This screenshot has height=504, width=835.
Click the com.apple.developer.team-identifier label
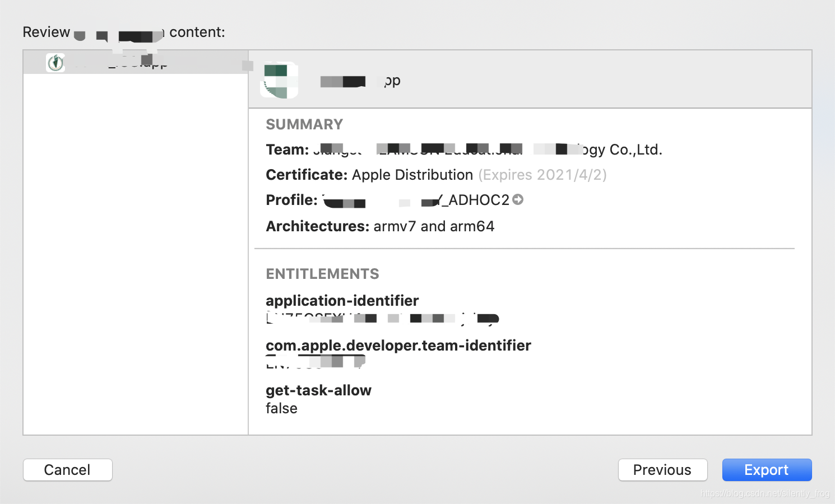pyautogui.click(x=398, y=346)
